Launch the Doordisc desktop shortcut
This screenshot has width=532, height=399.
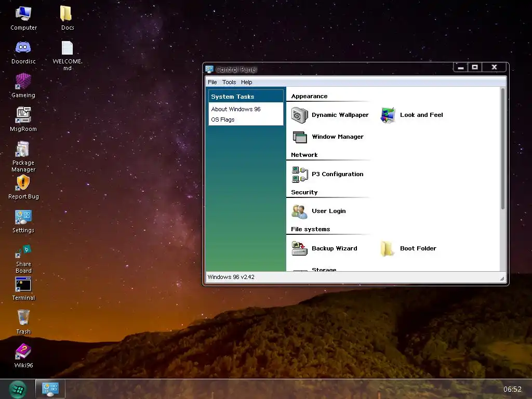click(23, 52)
